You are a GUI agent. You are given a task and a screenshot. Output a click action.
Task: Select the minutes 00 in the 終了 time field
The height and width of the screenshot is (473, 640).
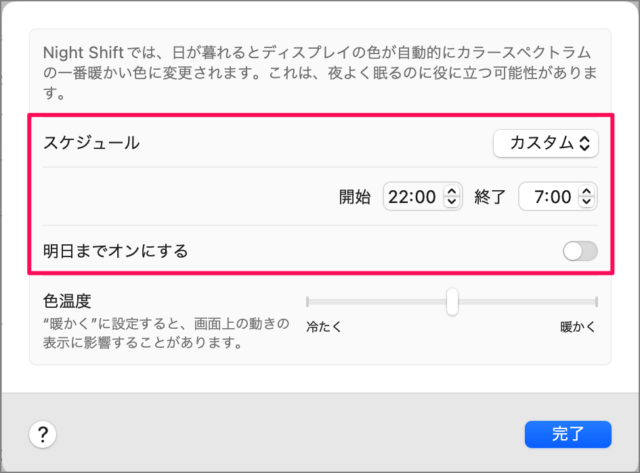click(560, 197)
